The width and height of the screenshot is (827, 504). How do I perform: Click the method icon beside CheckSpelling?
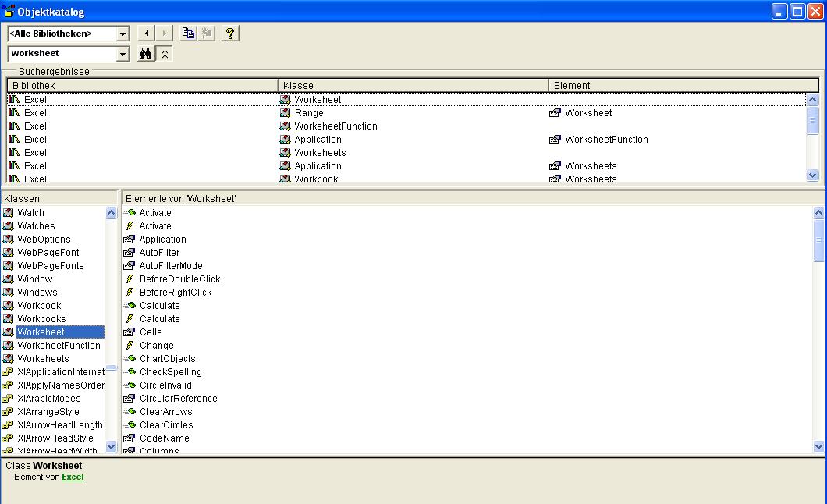pos(130,371)
